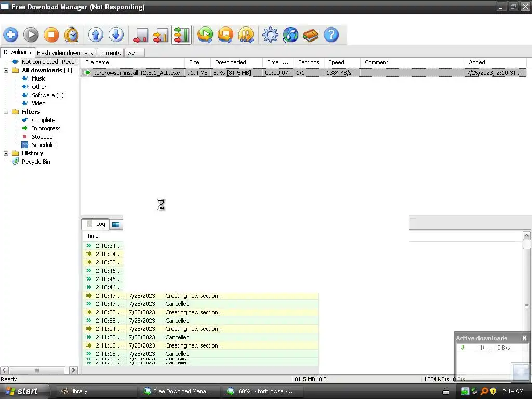532x399 pixels.
Task: Select the In progress filter
Action: (46, 128)
